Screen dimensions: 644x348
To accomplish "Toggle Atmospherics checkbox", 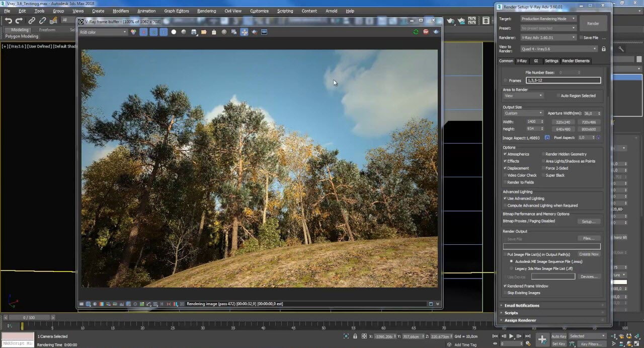I will pyautogui.click(x=505, y=154).
